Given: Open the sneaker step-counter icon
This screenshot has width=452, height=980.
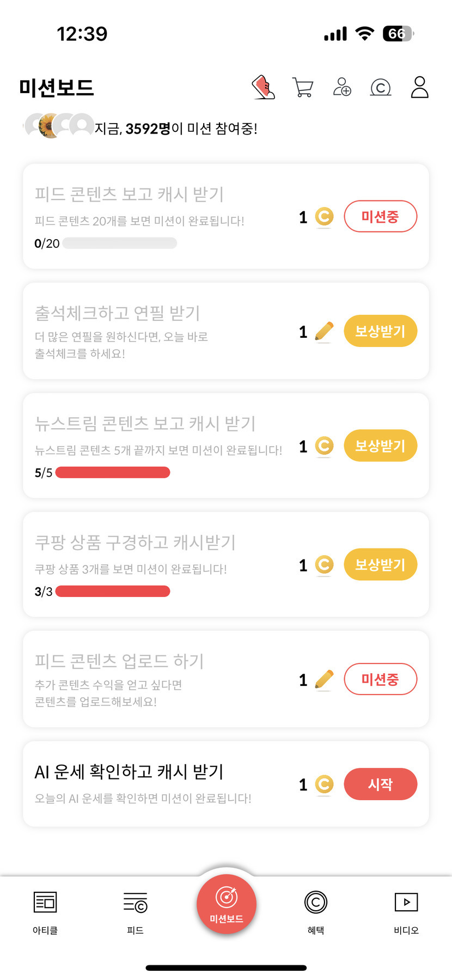Looking at the screenshot, I should point(264,87).
